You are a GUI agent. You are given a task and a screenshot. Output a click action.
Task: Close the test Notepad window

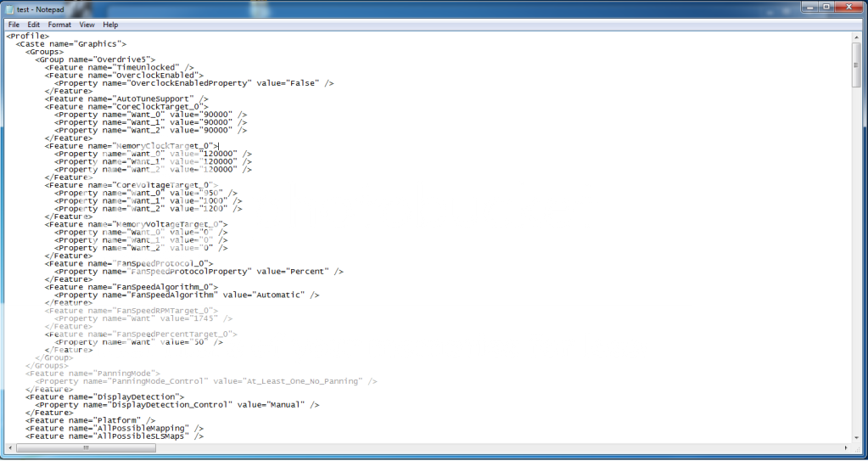tap(848, 8)
